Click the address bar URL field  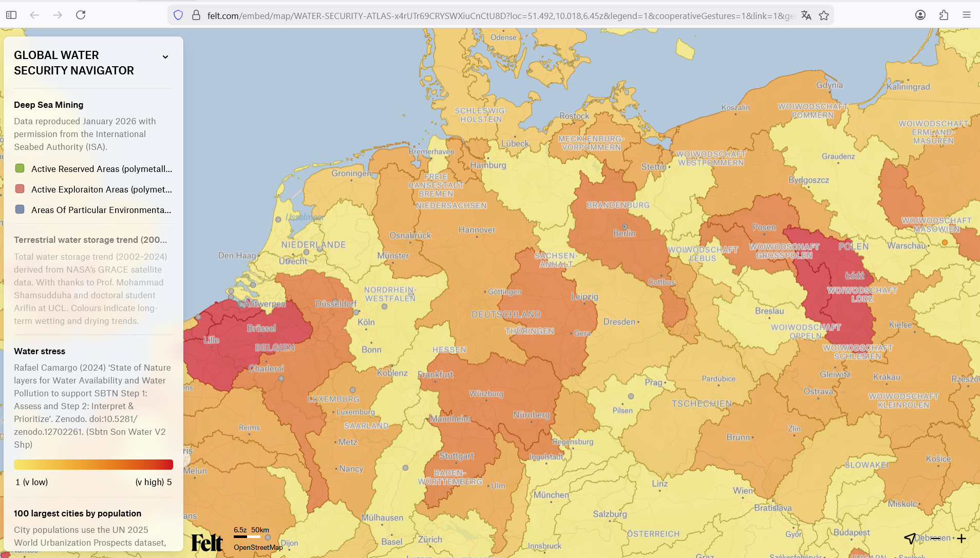coord(498,16)
